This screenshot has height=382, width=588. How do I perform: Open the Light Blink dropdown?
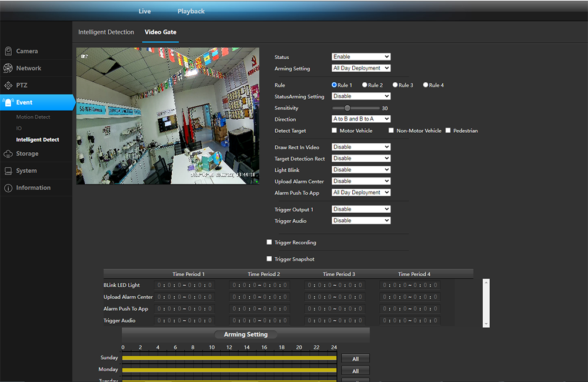point(361,170)
